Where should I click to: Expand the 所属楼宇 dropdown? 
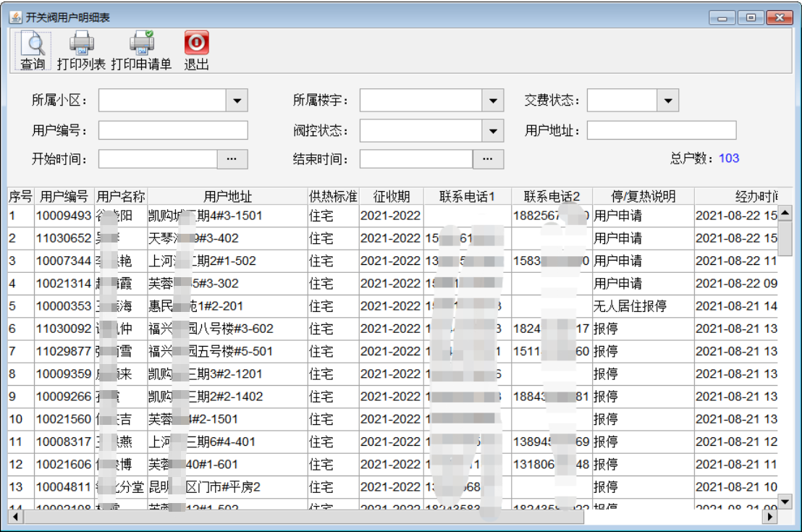(x=493, y=101)
